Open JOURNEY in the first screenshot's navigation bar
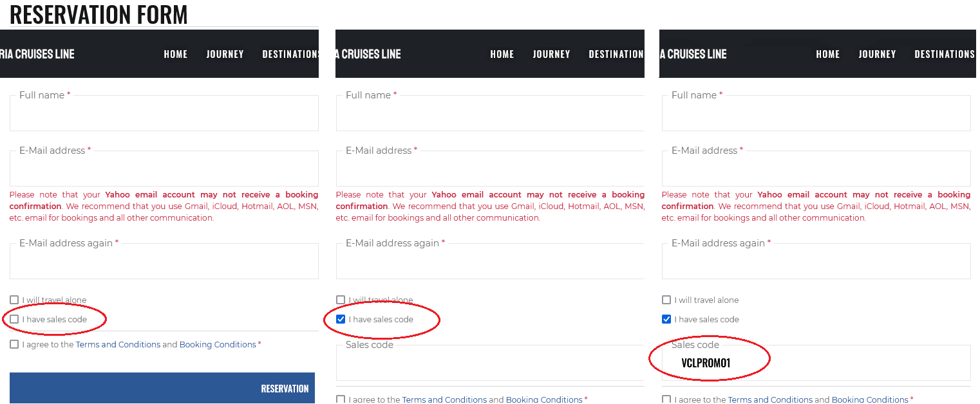Viewport: 980px width, 404px height. tap(225, 54)
